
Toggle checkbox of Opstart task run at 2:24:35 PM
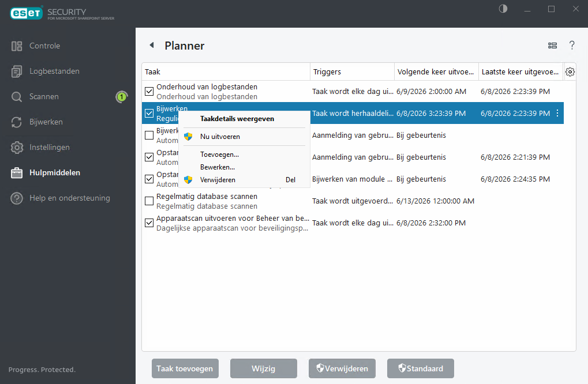(149, 179)
